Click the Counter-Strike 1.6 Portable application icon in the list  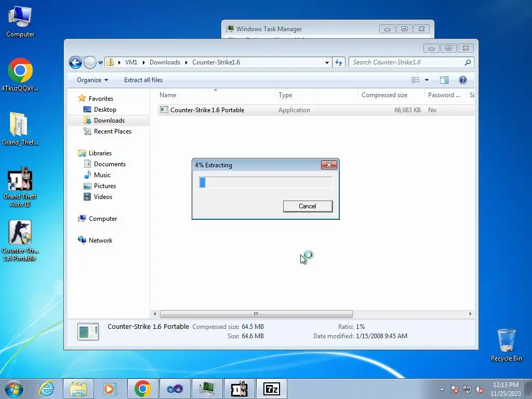click(164, 110)
